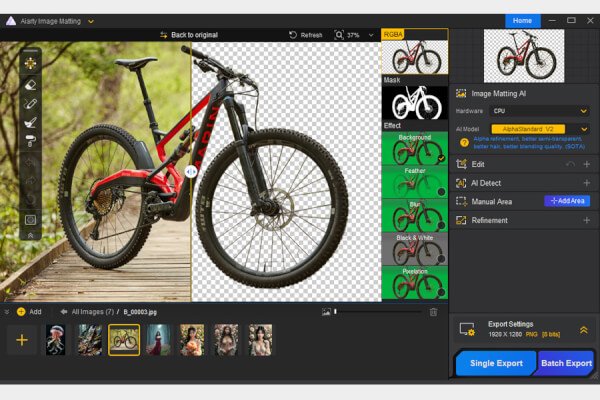Open the Hardware CPU dropdown
Viewport: 600px width, 400px height.
click(x=540, y=111)
